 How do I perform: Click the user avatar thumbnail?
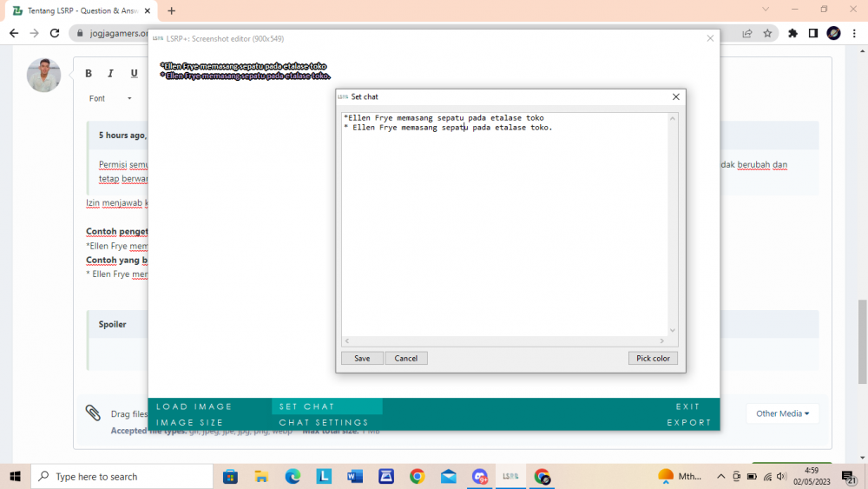(x=43, y=75)
